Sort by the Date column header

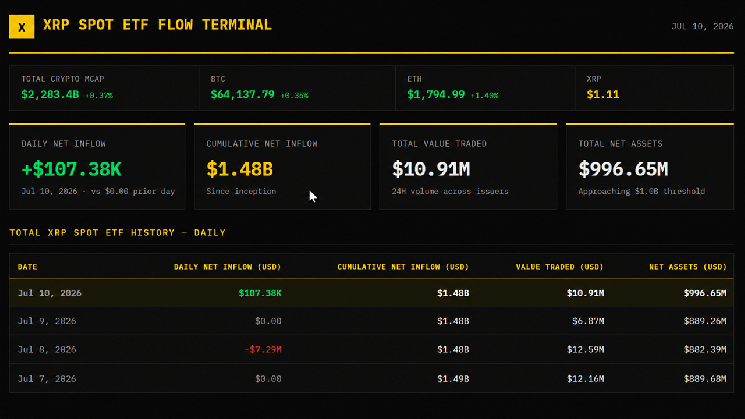[x=28, y=267]
